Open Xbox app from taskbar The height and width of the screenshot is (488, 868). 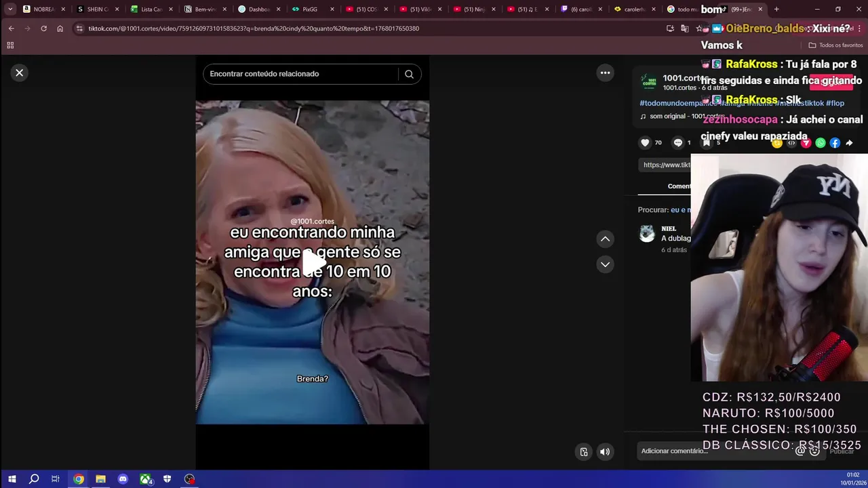(146, 479)
